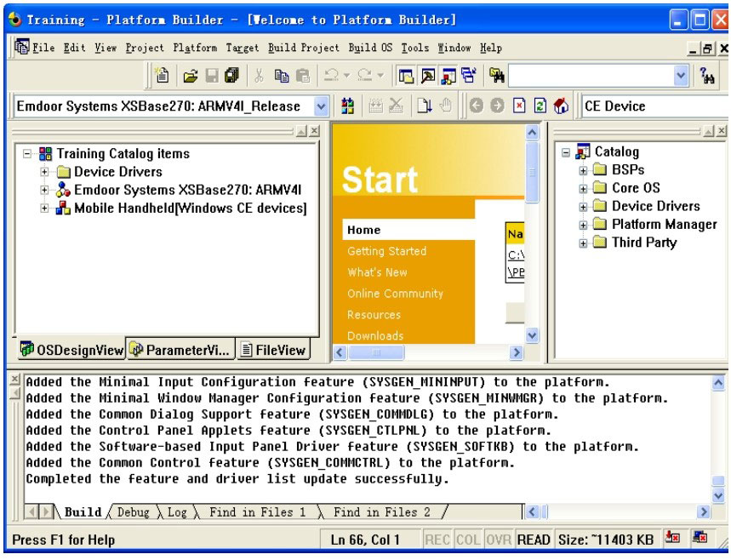Expand Device Drivers in OSDesign tree
Viewport: 731px width, 560px height.
(x=44, y=172)
